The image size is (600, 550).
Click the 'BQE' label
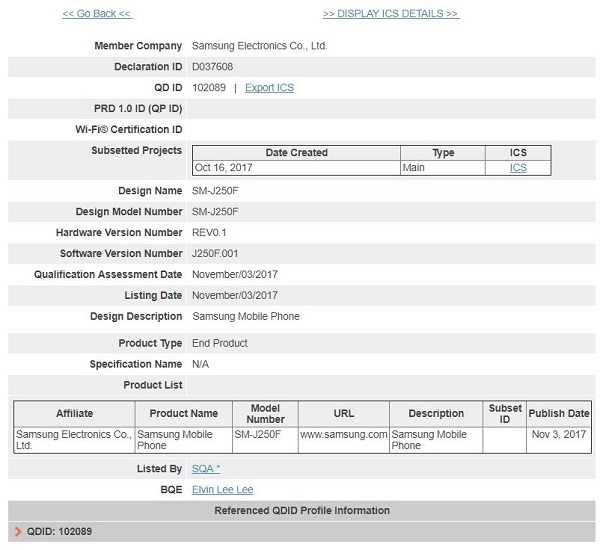point(171,490)
